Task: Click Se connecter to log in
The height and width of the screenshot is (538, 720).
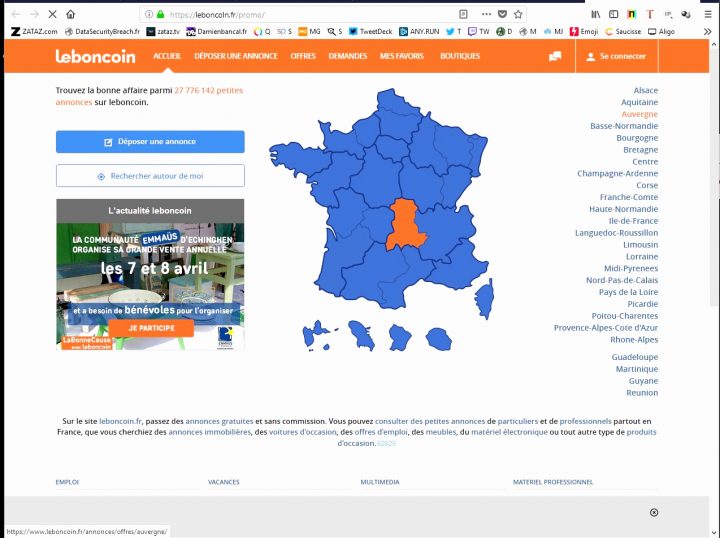Action: [x=616, y=56]
